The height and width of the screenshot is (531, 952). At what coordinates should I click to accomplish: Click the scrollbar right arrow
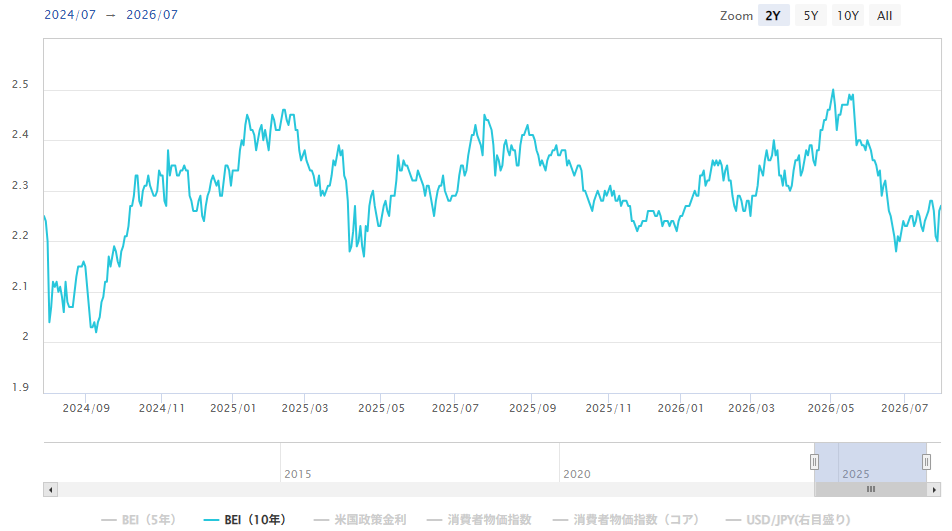[934, 490]
